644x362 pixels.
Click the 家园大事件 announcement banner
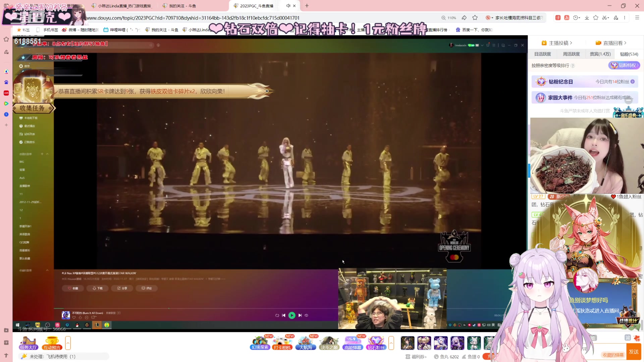pos(585,98)
